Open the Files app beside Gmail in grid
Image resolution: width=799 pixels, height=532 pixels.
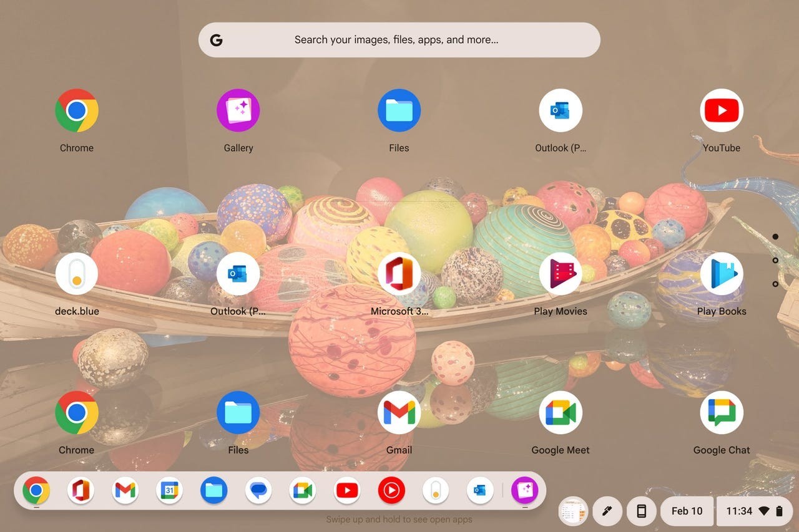tap(238, 412)
